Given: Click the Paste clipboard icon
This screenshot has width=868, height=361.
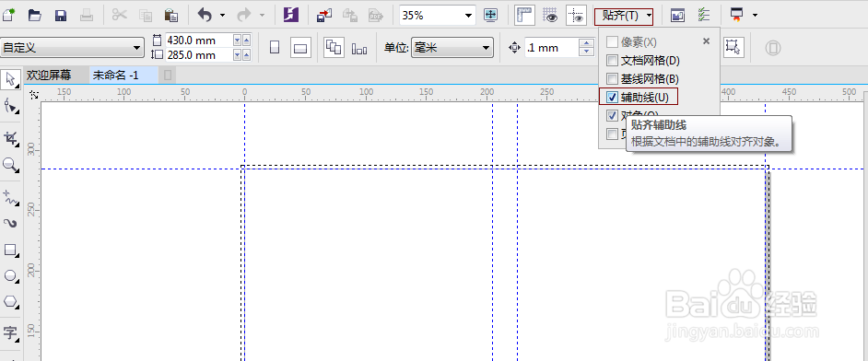Looking at the screenshot, I should pos(171,15).
